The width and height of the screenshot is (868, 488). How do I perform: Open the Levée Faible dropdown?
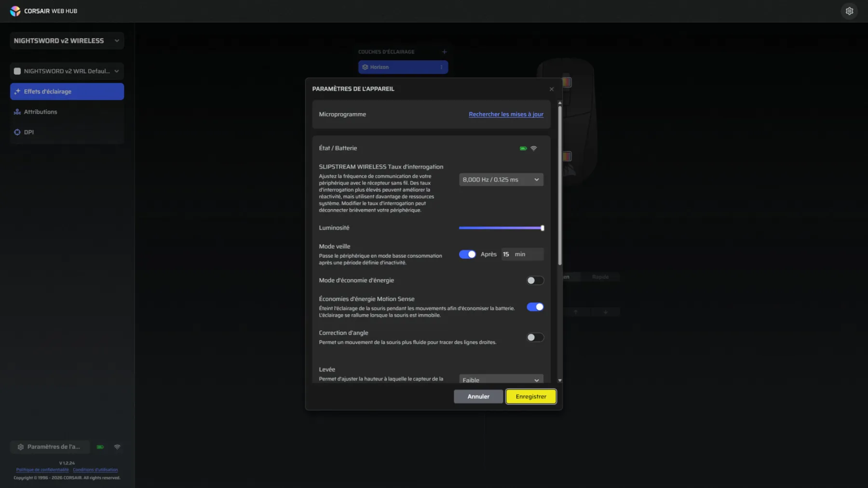click(501, 380)
